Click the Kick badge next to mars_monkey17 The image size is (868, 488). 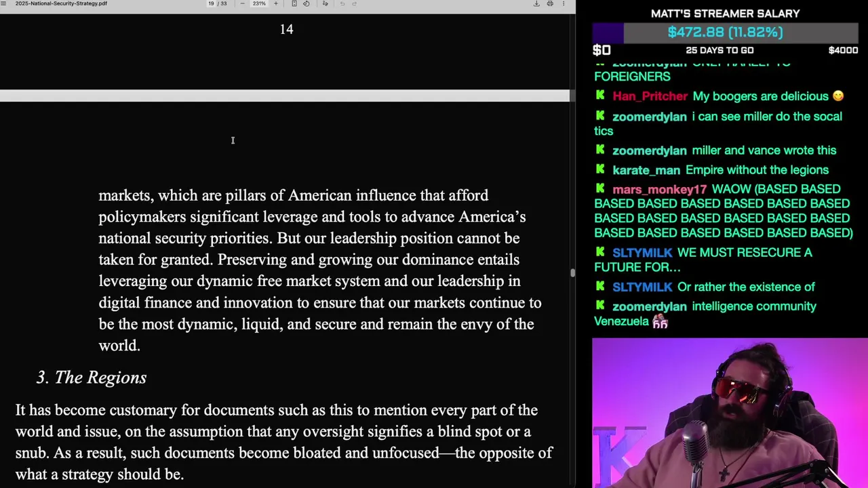click(600, 188)
